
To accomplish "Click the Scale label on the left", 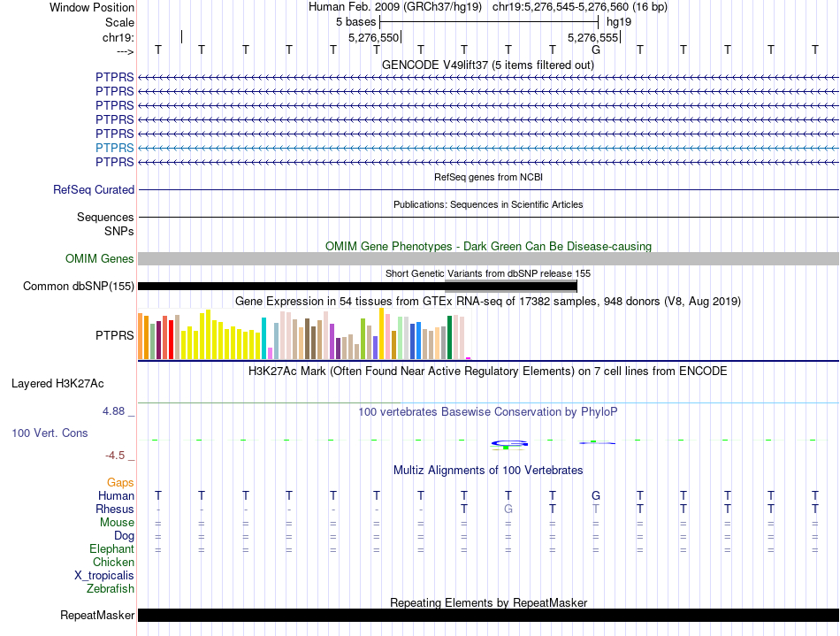I will tap(119, 22).
